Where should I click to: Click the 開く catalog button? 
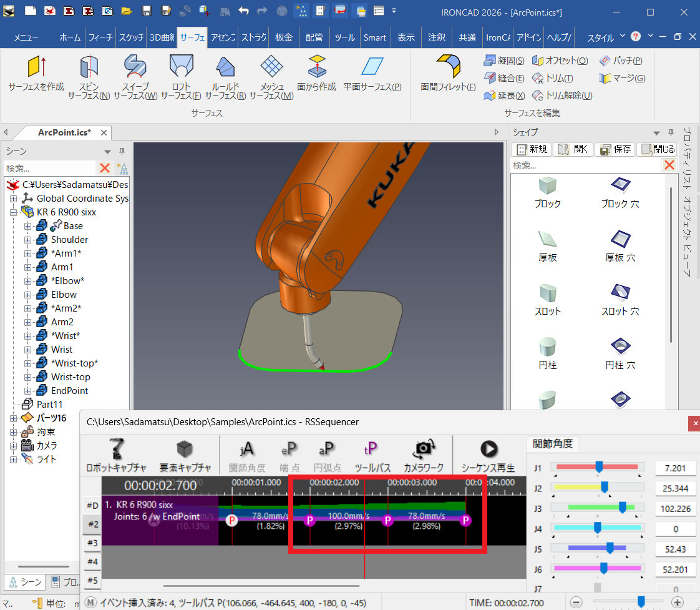coord(573,149)
